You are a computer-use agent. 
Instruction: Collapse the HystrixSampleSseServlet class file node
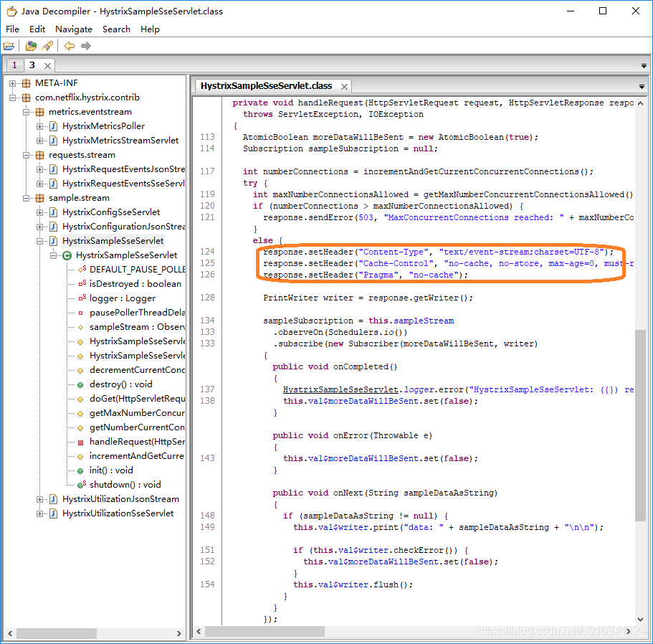(39, 241)
